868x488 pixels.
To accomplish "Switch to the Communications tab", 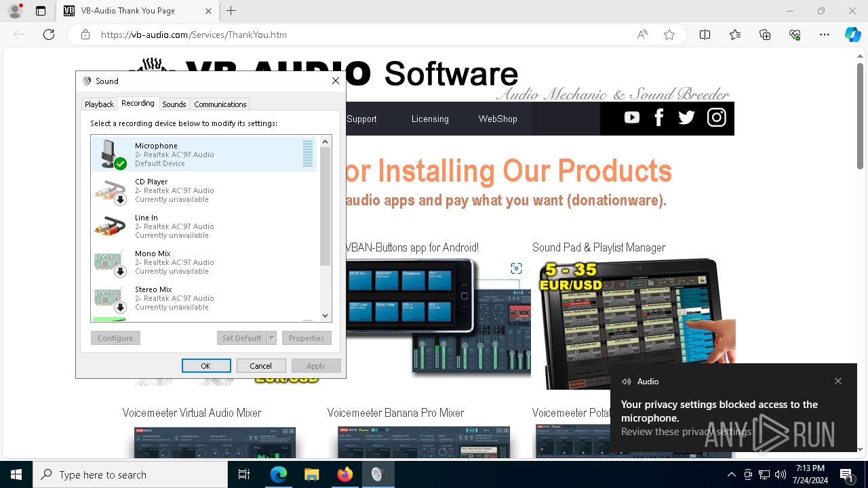I will point(220,104).
